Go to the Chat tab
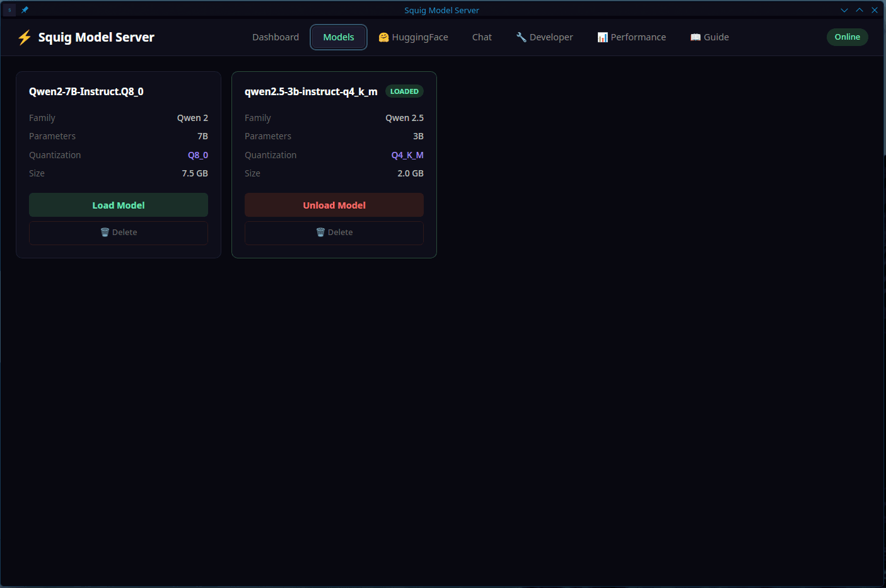 coord(482,37)
